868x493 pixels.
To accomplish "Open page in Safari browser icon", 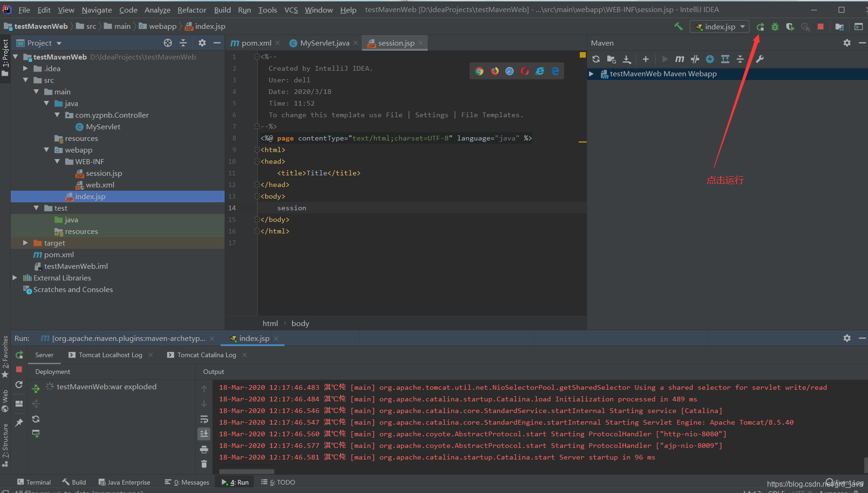I will pyautogui.click(x=510, y=71).
